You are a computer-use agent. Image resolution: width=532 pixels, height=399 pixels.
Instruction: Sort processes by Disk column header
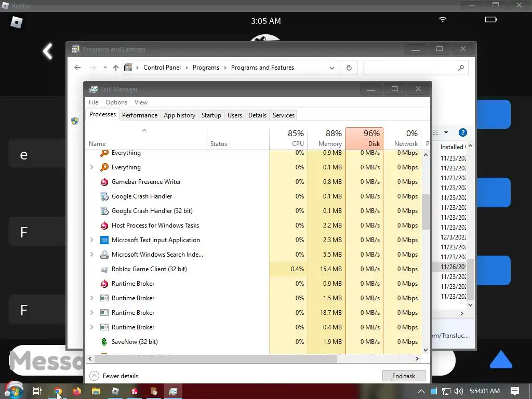364,138
